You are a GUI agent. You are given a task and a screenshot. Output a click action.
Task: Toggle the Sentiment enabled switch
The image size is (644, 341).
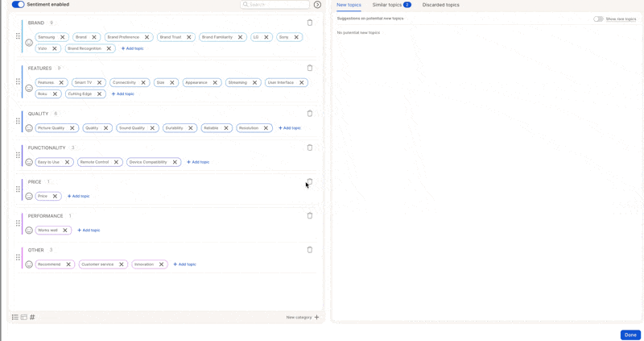pyautogui.click(x=18, y=5)
